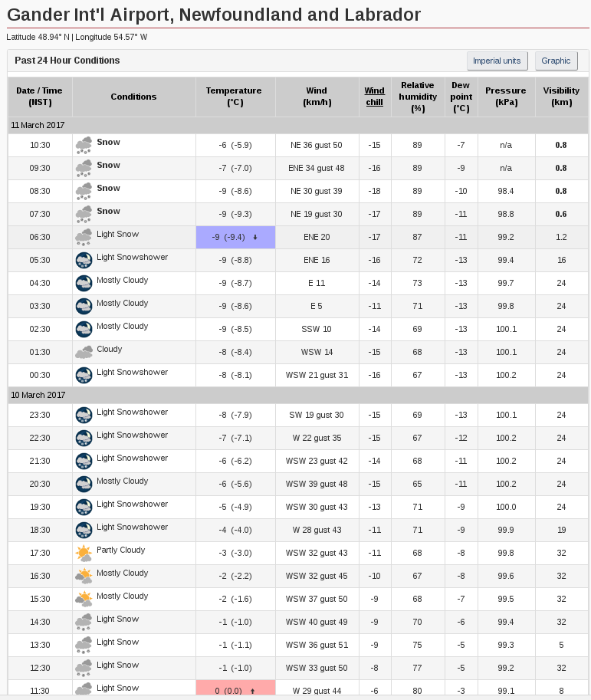Screen dimensions: 591x700
Task: Click the Partly Cloudy condition label
Action: click(121, 550)
